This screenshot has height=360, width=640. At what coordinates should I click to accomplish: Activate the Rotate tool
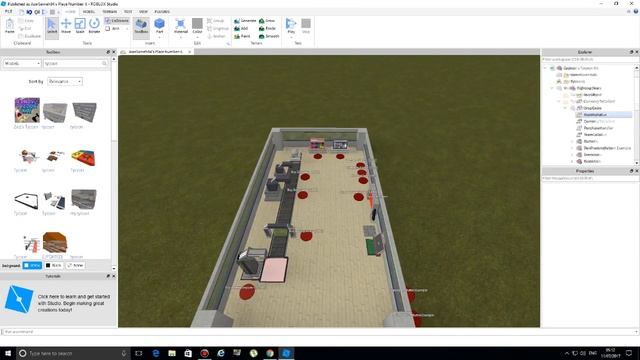(94, 26)
